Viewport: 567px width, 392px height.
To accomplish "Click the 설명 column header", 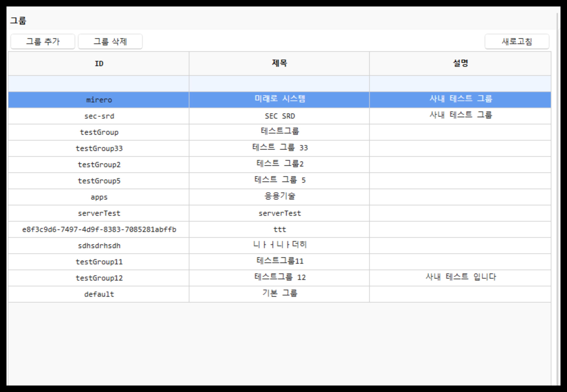I will [x=460, y=64].
